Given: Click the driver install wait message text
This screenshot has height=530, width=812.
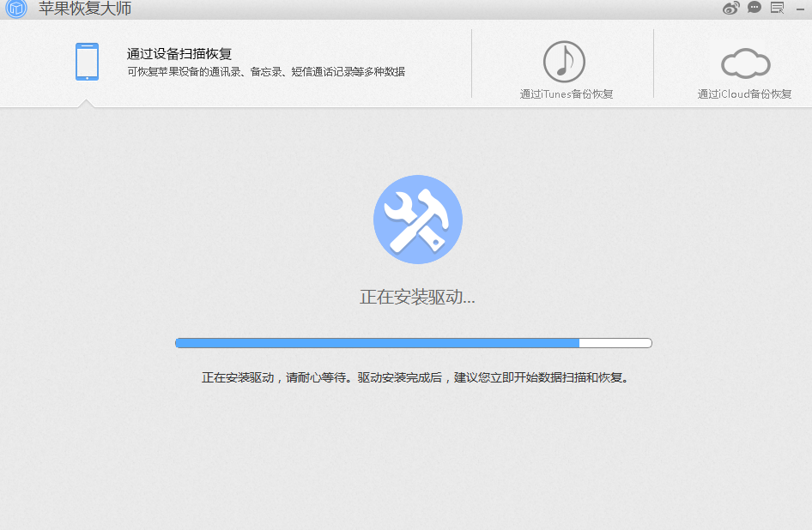Looking at the screenshot, I should 415,378.
